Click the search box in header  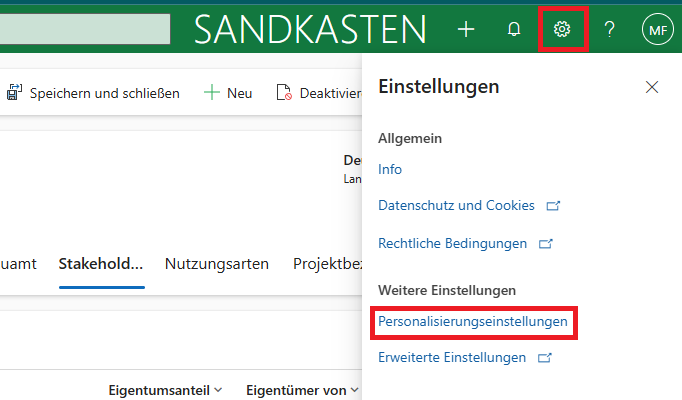[85, 29]
